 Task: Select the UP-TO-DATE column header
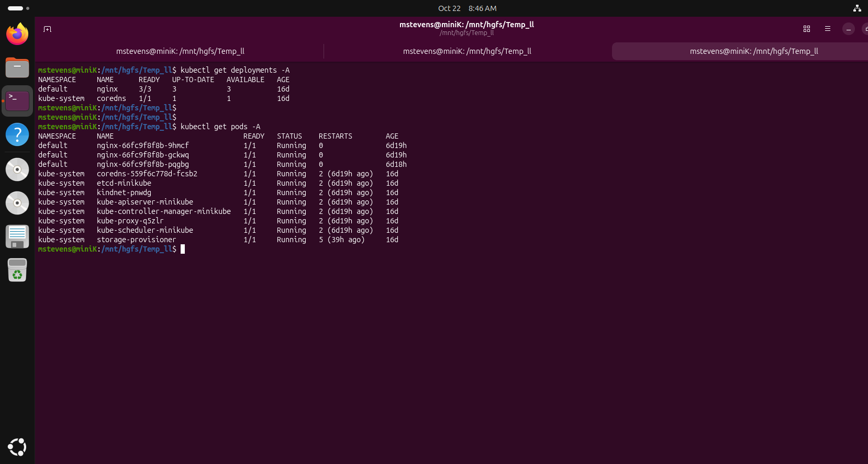tap(193, 80)
